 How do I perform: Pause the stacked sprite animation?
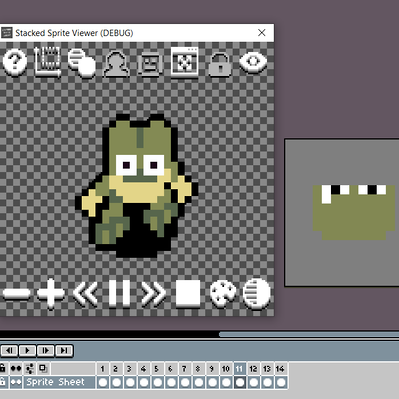[120, 293]
